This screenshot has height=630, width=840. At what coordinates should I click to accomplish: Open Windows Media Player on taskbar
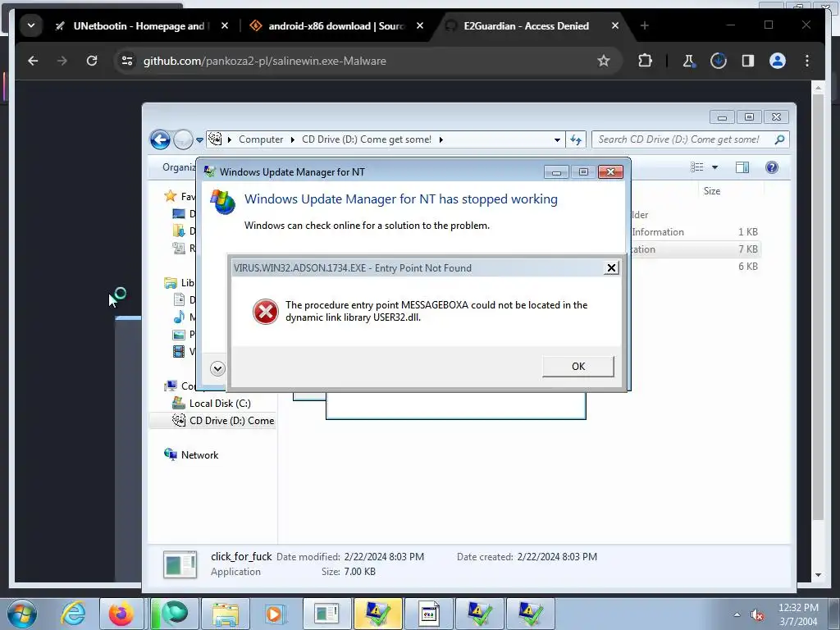(x=274, y=614)
